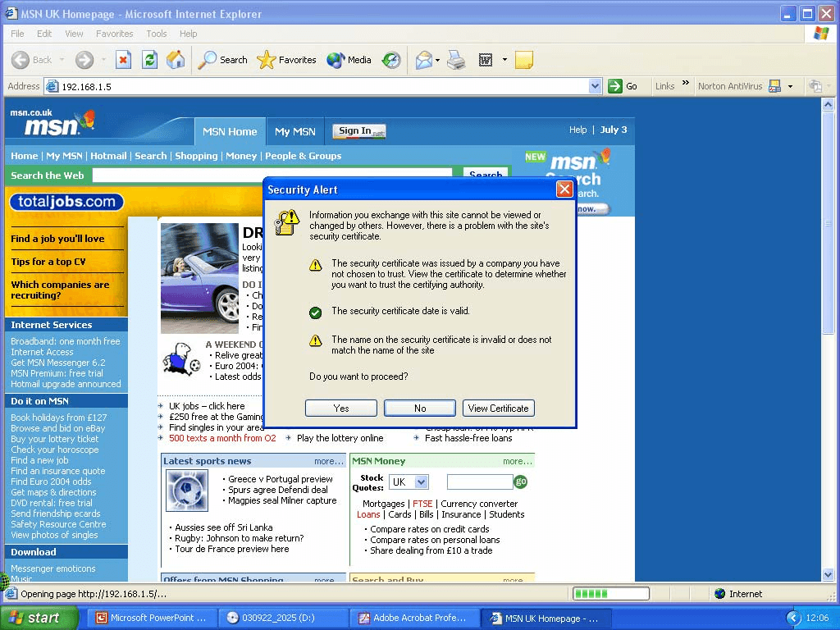840x630 pixels.
Task: Click the address bar URL field
Action: [x=316, y=86]
